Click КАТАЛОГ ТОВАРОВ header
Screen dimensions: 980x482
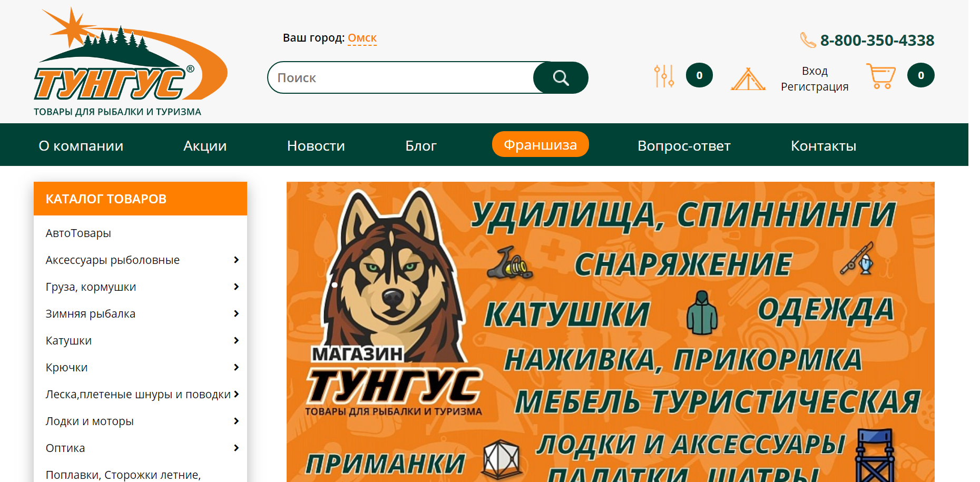tap(140, 199)
